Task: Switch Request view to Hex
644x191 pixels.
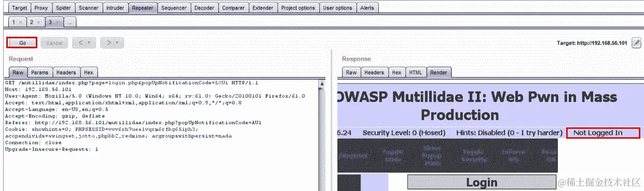Action: pyautogui.click(x=89, y=72)
